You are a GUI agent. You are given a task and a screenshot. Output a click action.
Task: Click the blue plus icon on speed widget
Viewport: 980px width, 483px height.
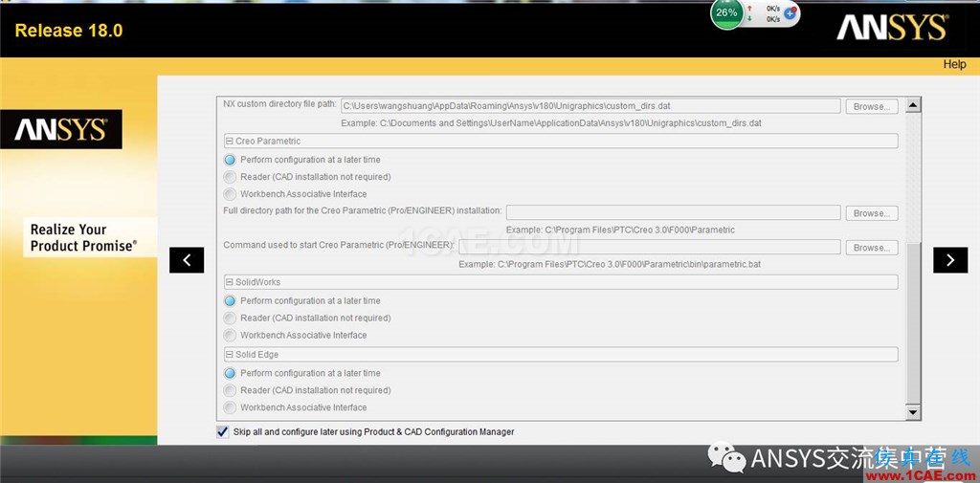791,13
